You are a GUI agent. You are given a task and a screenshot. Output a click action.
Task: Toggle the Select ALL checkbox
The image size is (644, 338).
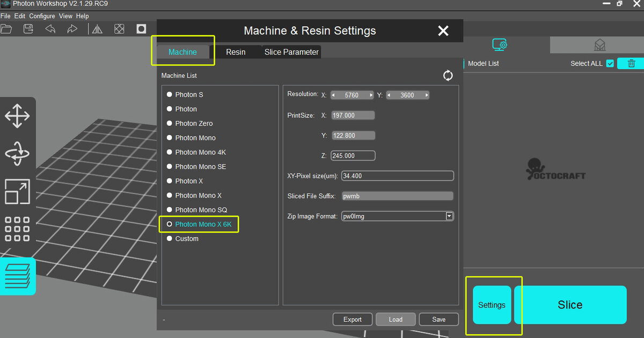point(610,63)
